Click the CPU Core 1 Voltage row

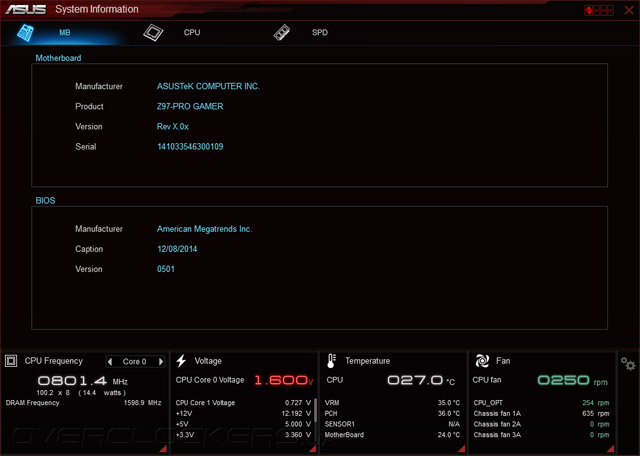243,403
